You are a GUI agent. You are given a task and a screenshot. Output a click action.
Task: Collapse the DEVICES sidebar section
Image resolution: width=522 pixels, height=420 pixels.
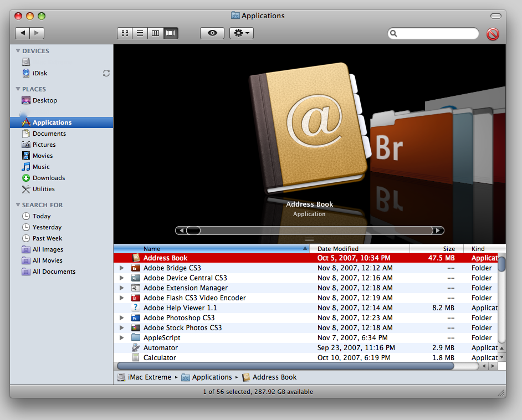(x=18, y=51)
